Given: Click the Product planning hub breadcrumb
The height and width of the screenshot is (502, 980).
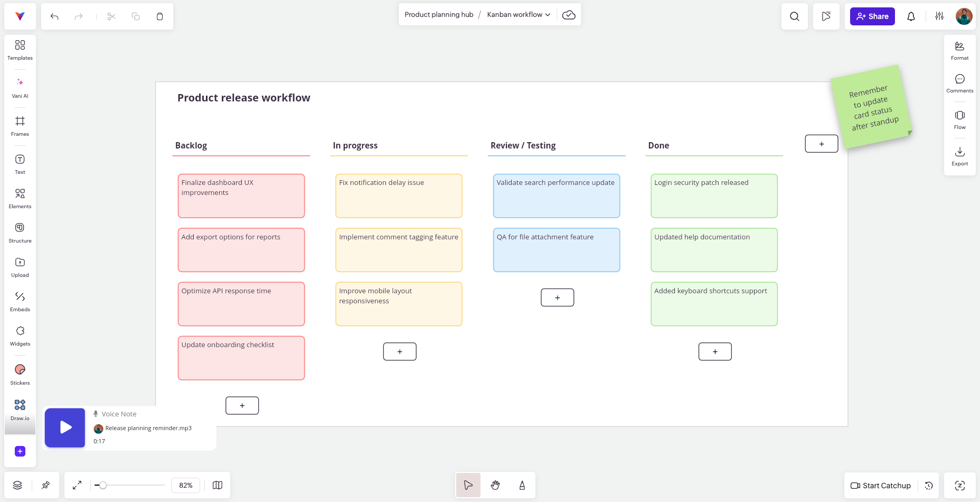Looking at the screenshot, I should point(438,14).
